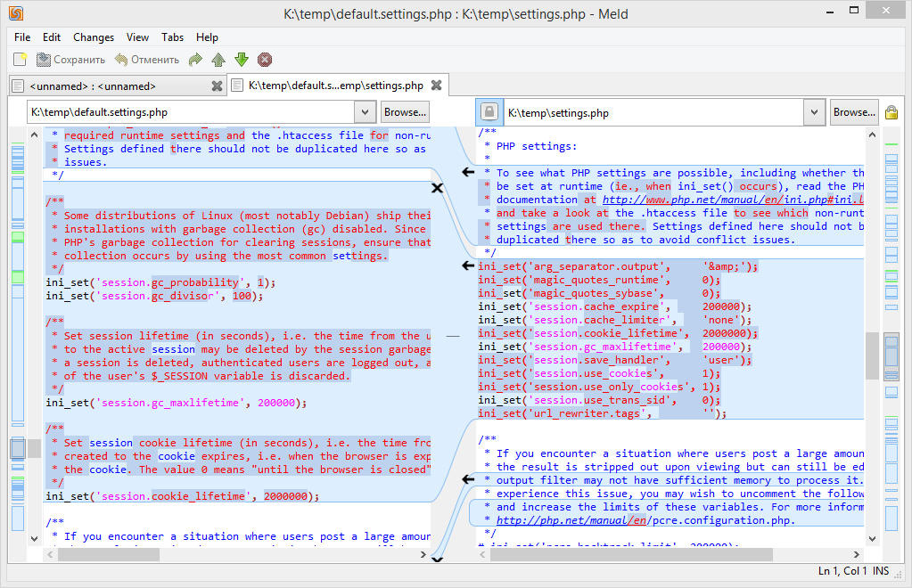
Task: Click the left pane horizontal scroll left arrow
Action: pos(50,555)
